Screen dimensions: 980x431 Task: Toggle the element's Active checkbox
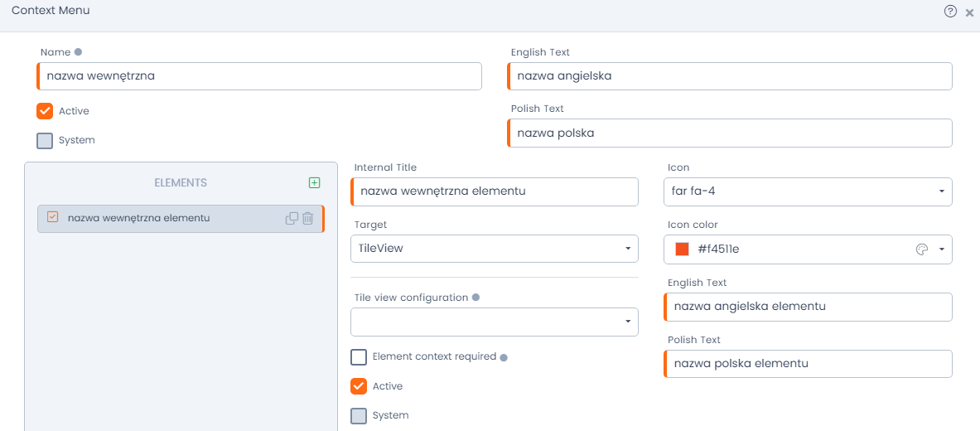[359, 386]
